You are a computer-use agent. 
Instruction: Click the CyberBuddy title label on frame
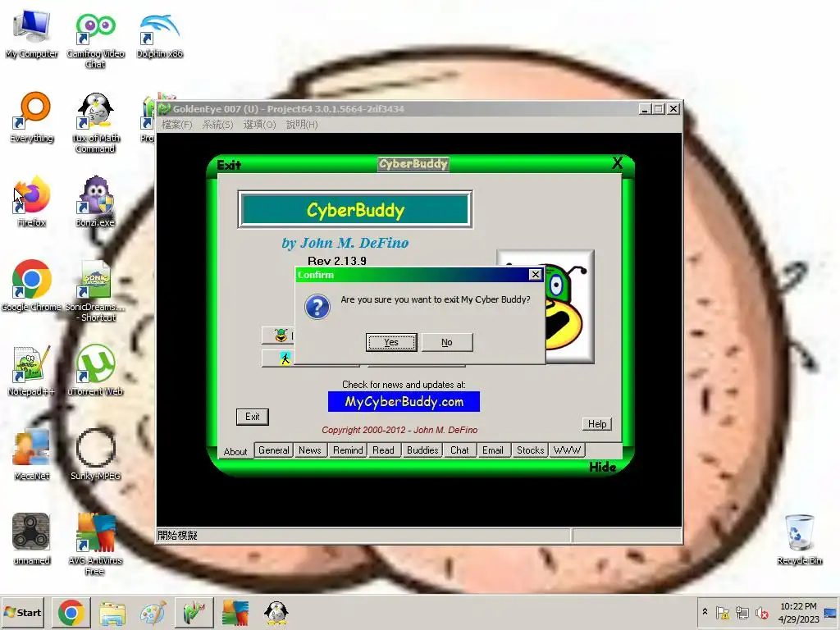click(x=413, y=163)
